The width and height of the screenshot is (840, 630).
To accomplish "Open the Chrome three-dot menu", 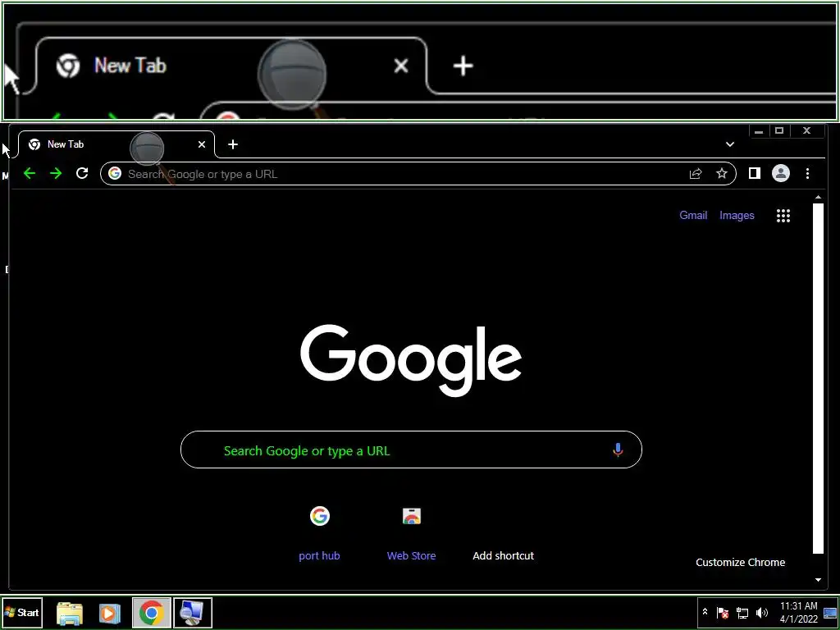I will pos(807,173).
